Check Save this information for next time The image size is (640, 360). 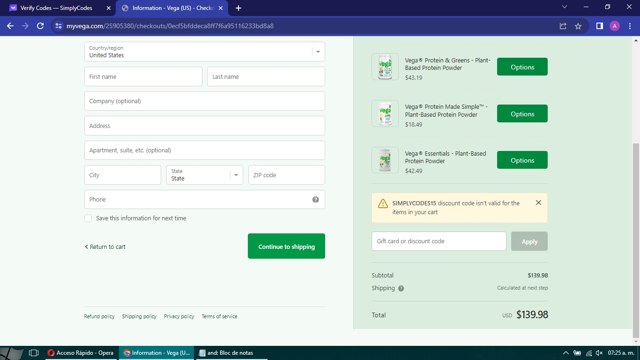[88, 218]
